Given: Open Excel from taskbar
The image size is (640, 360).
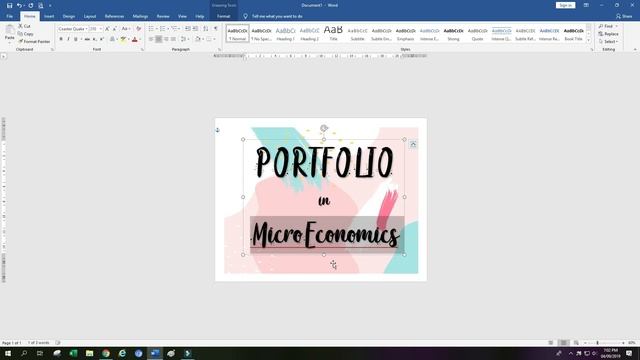Looking at the screenshot, I should point(73,353).
